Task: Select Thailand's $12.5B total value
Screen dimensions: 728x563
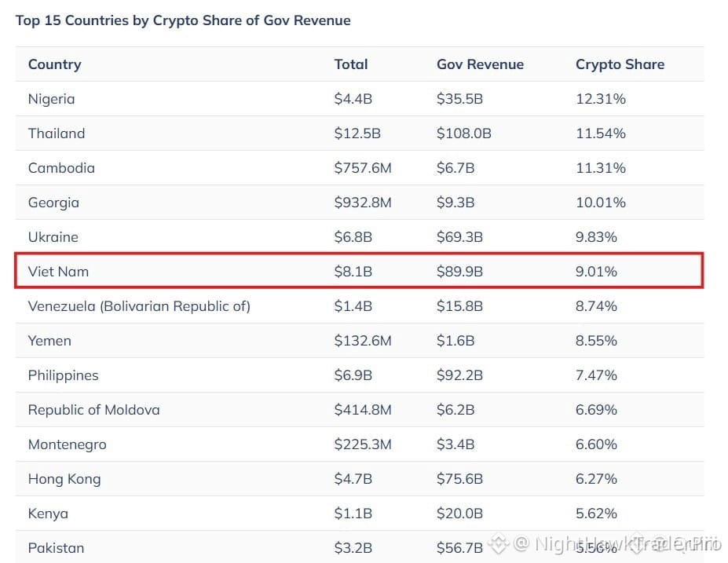Action: [357, 133]
